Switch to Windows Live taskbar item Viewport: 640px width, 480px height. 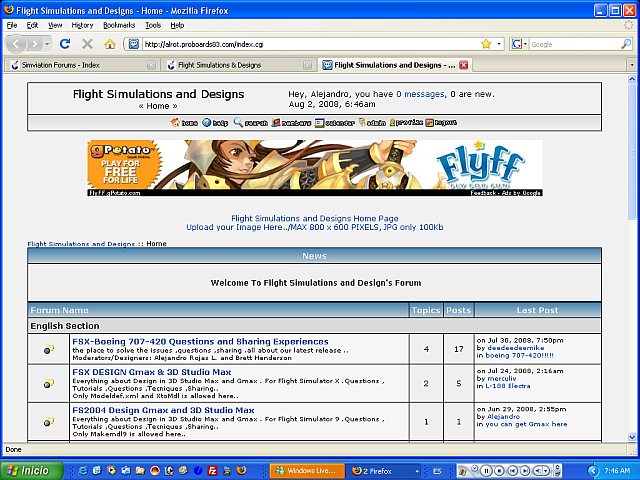pos(307,471)
